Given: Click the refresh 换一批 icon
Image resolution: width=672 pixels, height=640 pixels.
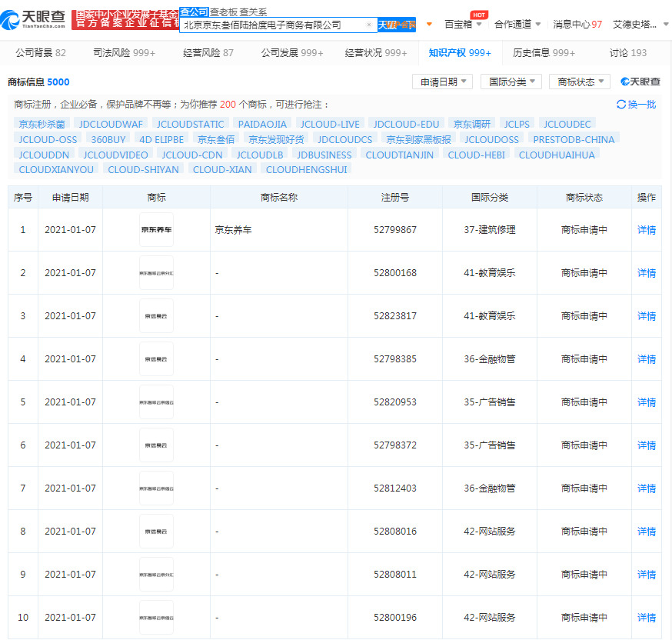Looking at the screenshot, I should 636,104.
